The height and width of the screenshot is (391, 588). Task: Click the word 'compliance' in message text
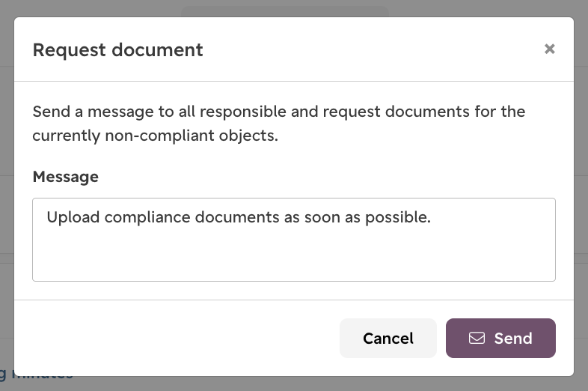coord(147,217)
